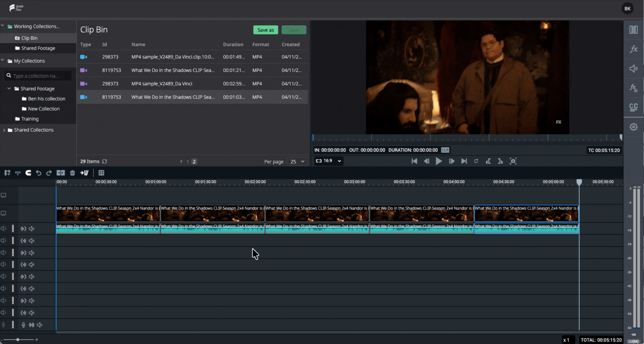Click the minus icon beside zoom slider

click(x=2, y=340)
